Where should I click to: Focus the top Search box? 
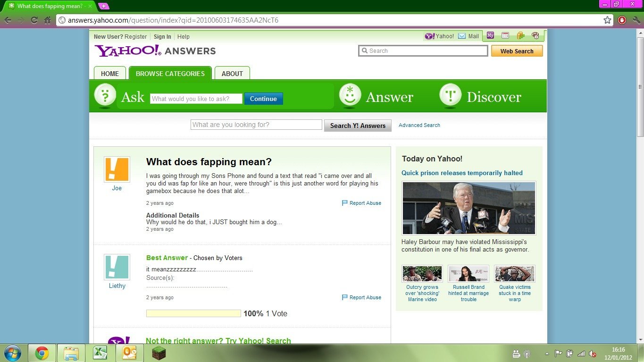[423, 51]
